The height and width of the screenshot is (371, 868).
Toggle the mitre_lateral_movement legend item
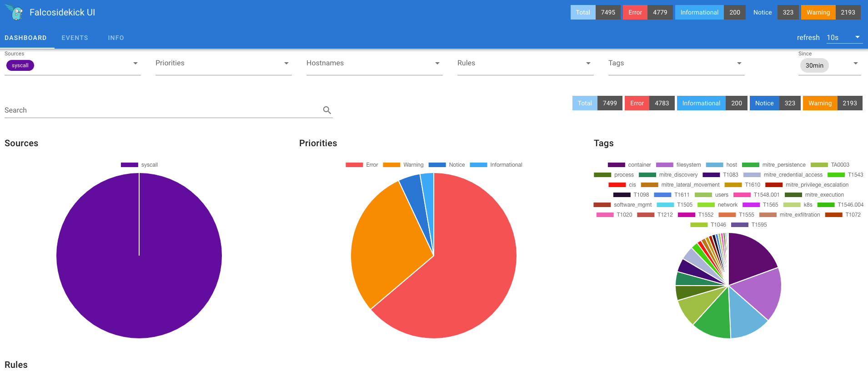(680, 185)
